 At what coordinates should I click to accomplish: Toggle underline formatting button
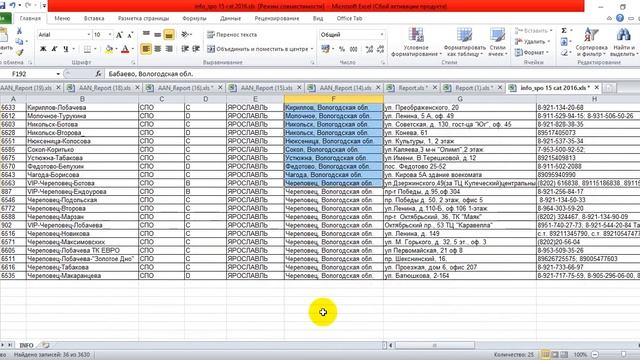(66, 49)
